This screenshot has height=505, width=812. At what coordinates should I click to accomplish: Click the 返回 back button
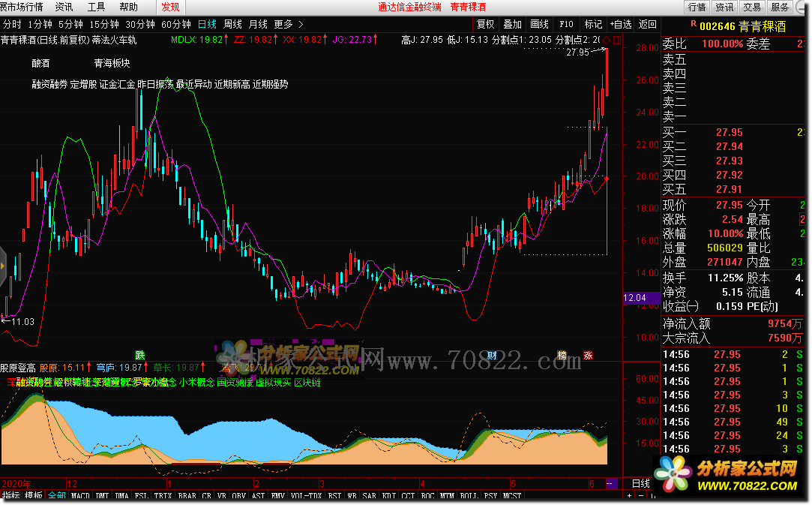647,24
